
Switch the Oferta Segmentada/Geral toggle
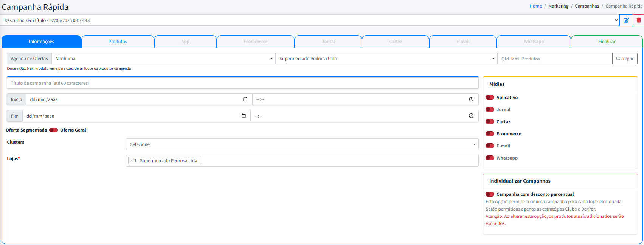click(x=53, y=130)
